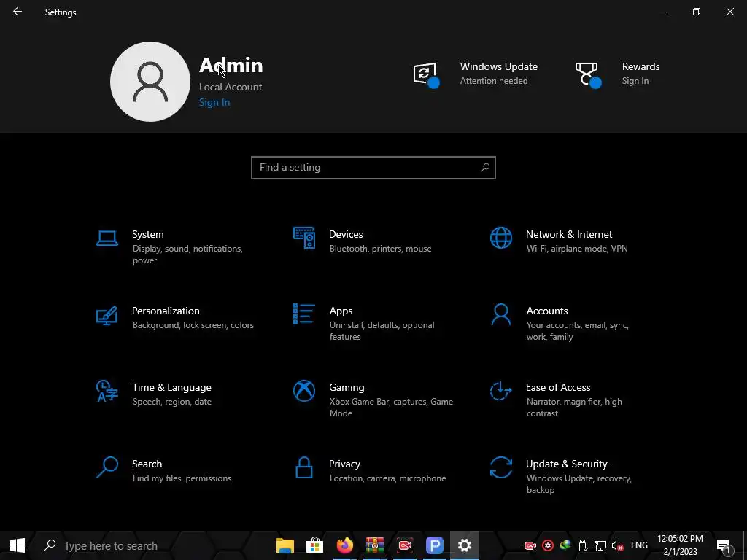Viewport: 747px width, 560px height.
Task: Open the Time & Language icon
Action: coord(107,391)
